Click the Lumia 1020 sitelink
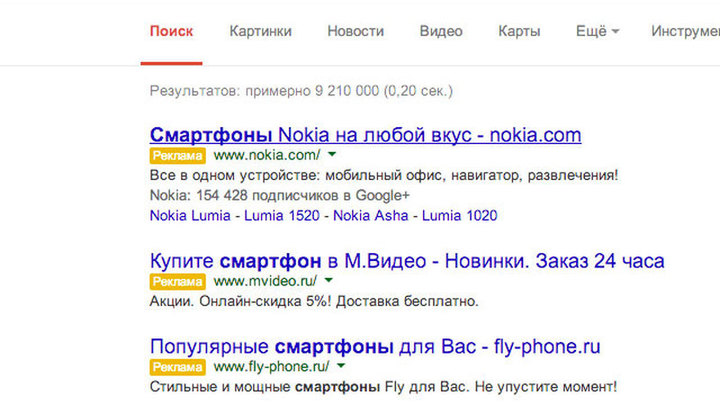Screen dimensions: 720x405 coord(463,215)
